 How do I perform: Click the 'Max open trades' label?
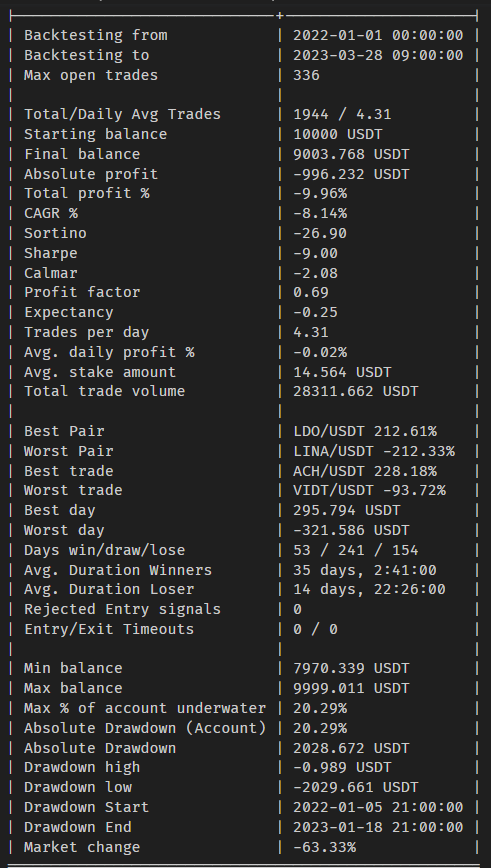point(91,75)
